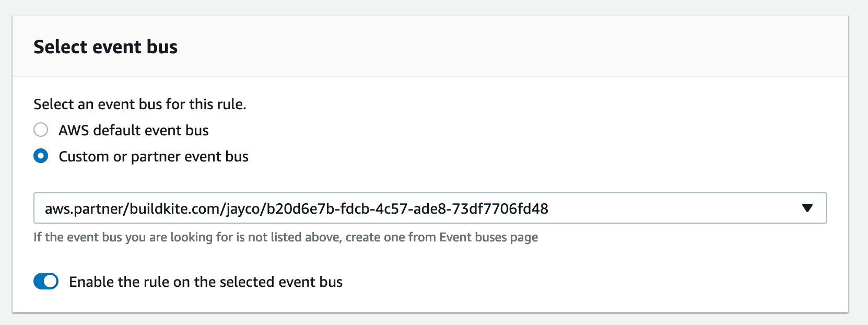The width and height of the screenshot is (868, 325).
Task: Choose the Custom or partner event bus radio
Action: pyautogui.click(x=41, y=156)
